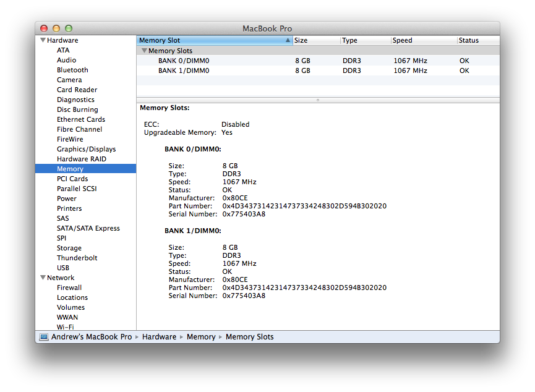Close the MacBook Pro window

pos(44,28)
